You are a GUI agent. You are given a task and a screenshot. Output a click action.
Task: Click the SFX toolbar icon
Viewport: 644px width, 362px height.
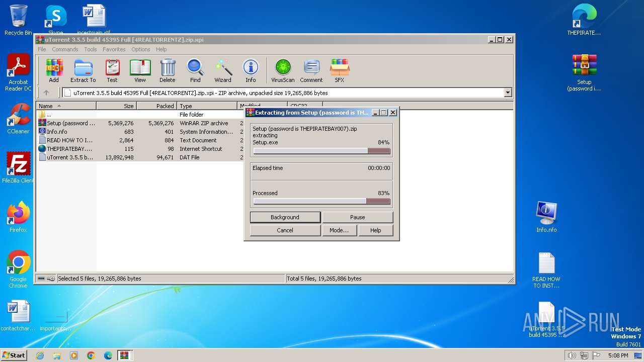click(340, 70)
